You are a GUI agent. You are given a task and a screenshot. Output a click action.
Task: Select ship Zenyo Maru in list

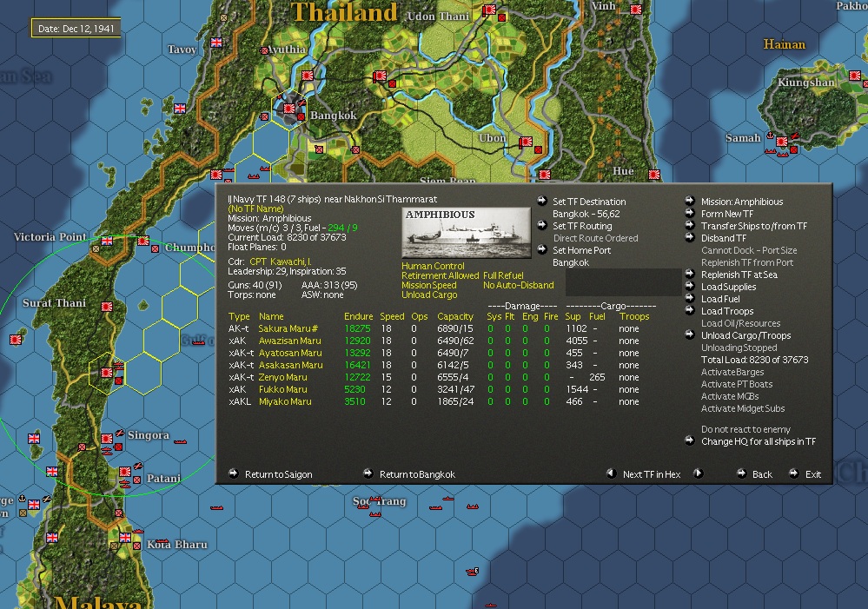[x=282, y=377]
